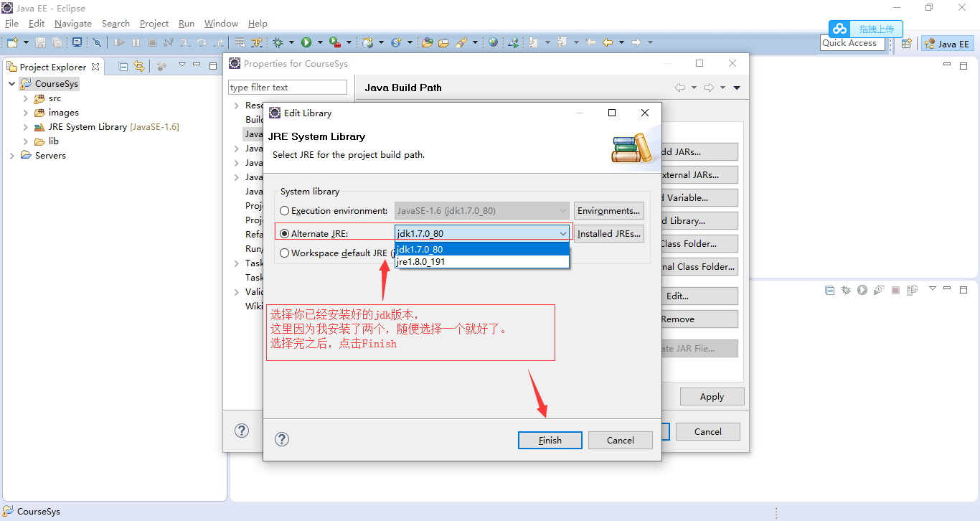The image size is (980, 521).
Task: Toggle Link with Editor in Project Explorer
Action: coord(139,66)
